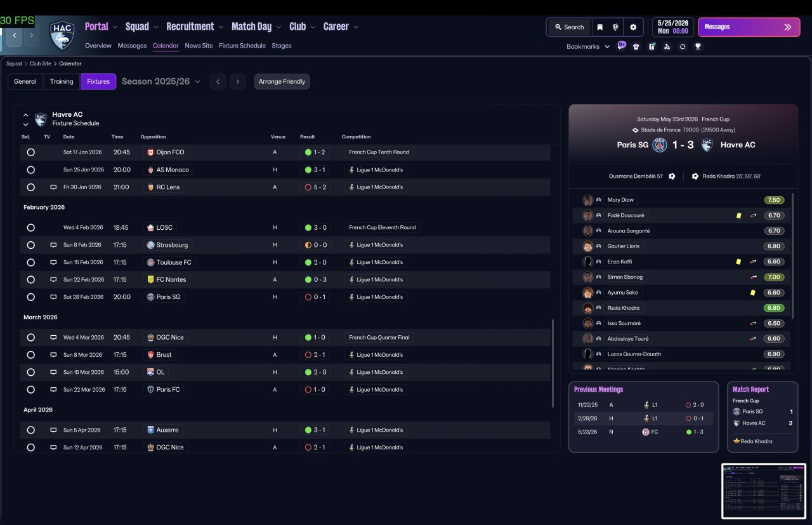This screenshot has height=525, width=812.
Task: Click the goal ball icon beside Ousmane Dembélé
Action: [x=672, y=176]
